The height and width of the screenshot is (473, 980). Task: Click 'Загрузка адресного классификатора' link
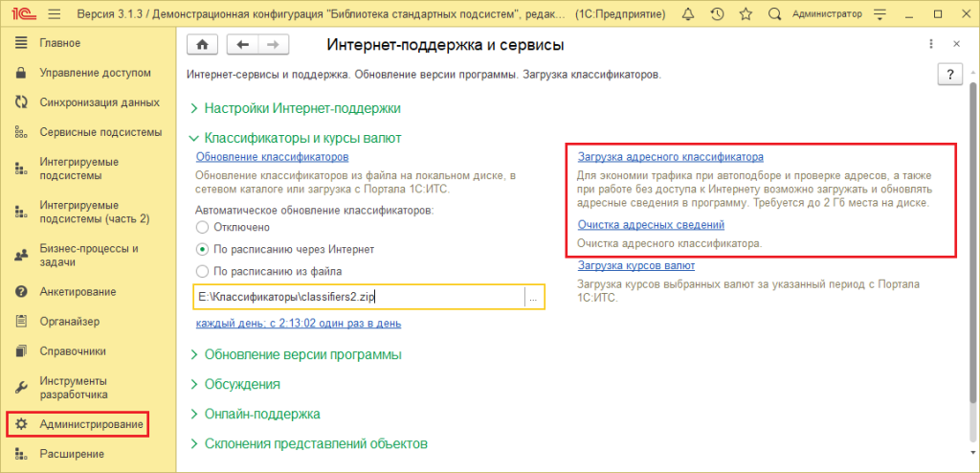[x=670, y=156]
